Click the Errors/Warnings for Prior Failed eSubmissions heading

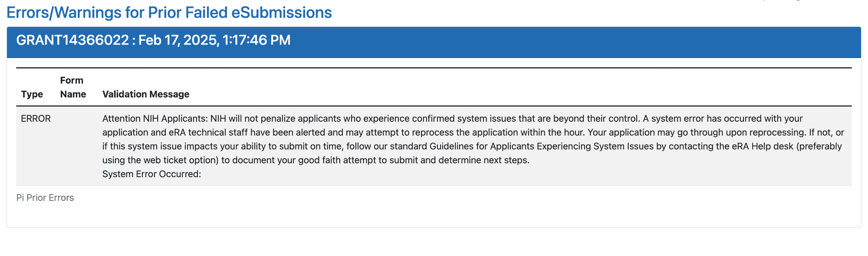tap(169, 13)
